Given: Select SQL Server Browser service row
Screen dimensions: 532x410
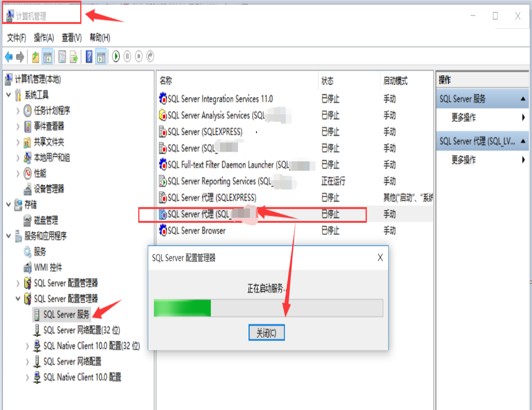Looking at the screenshot, I should click(295, 231).
